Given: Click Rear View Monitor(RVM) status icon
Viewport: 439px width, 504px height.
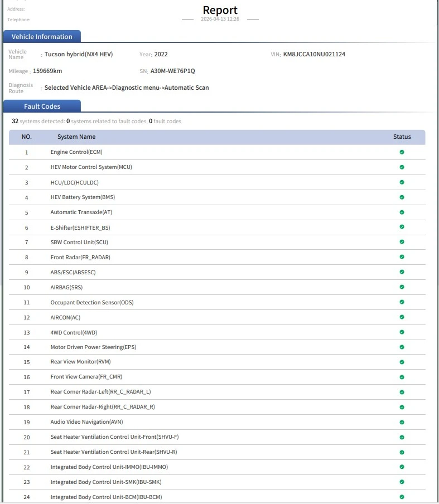Looking at the screenshot, I should 402,362.
